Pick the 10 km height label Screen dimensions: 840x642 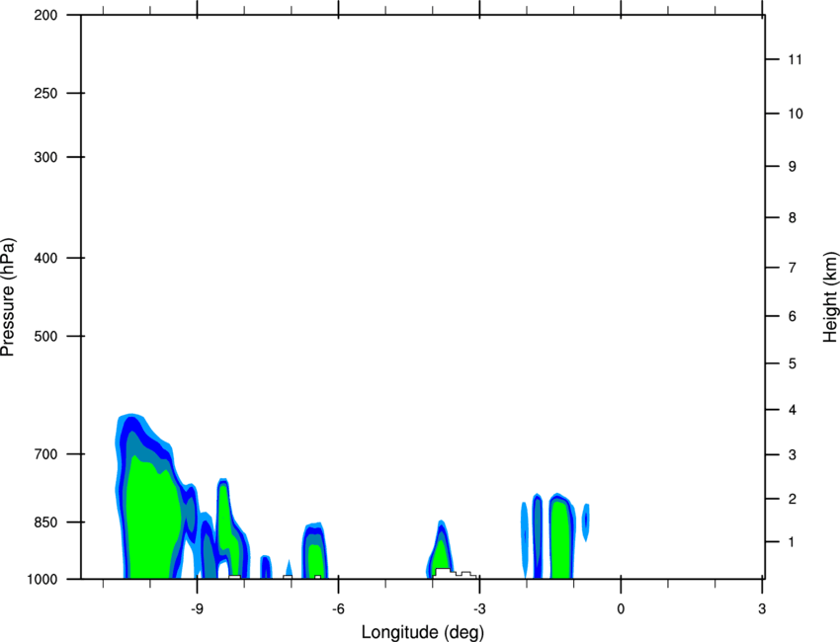tap(796, 114)
